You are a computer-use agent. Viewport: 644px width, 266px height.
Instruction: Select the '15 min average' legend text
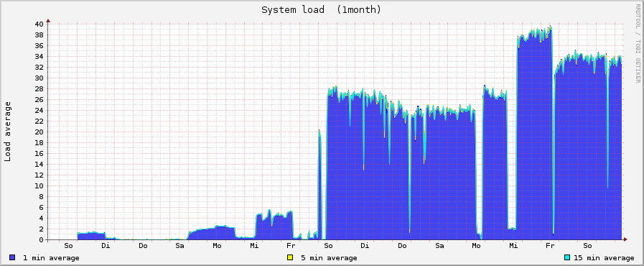(x=604, y=258)
